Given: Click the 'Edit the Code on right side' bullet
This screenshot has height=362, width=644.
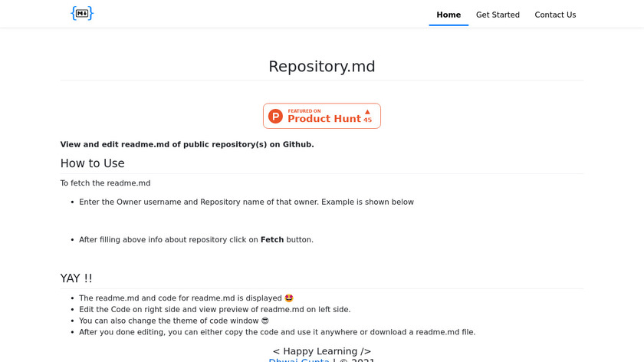Looking at the screenshot, I should coord(215,310).
